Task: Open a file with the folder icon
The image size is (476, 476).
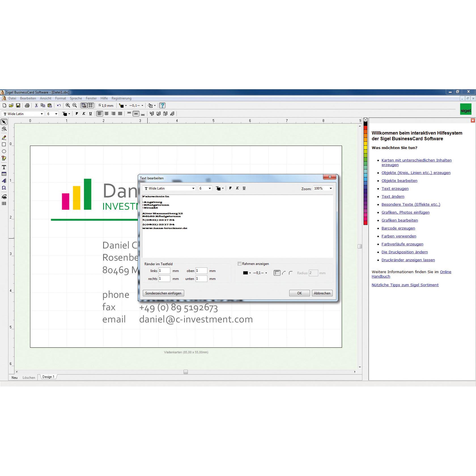Action: (x=11, y=105)
